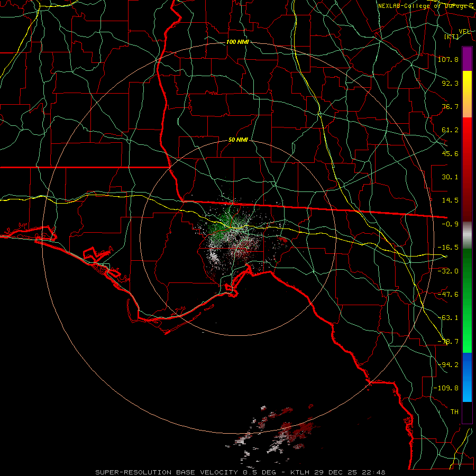Click the -32.0 legend value
The image size is (476, 476).
448,271
